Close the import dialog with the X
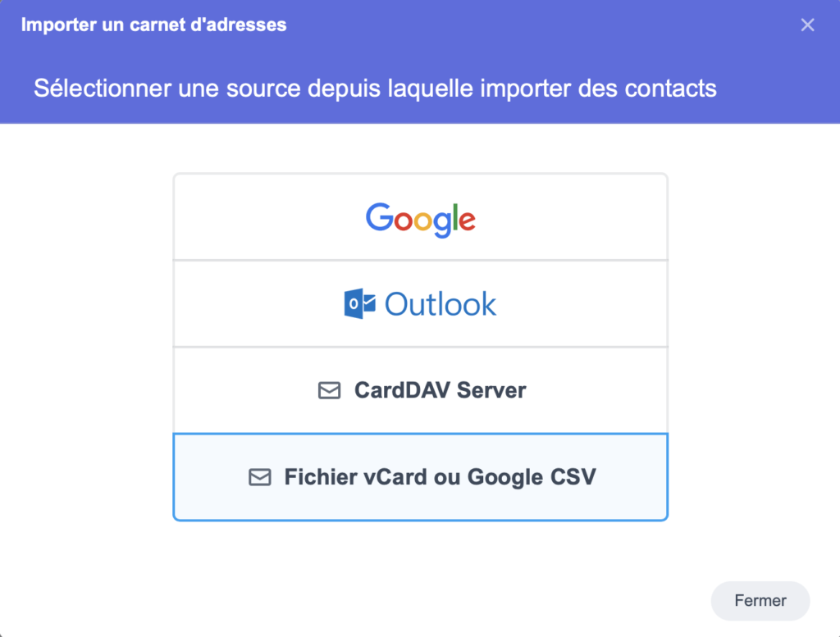 807,25
